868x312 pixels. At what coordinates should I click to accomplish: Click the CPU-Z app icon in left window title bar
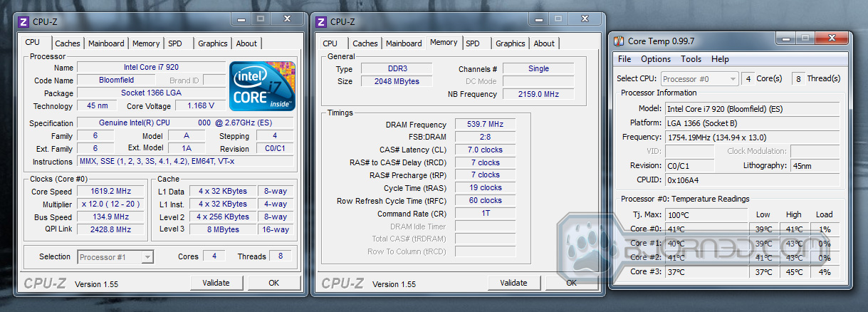[23, 21]
